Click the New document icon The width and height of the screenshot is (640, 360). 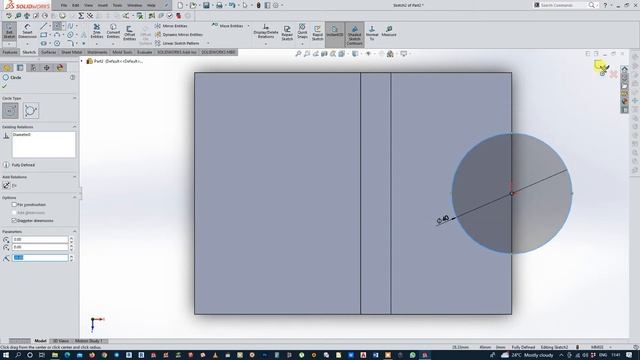coord(180,5)
